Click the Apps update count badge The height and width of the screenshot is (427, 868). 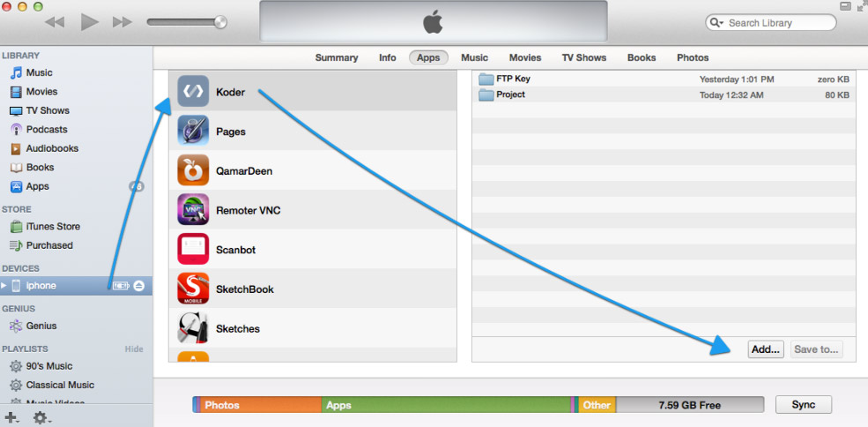(x=137, y=186)
